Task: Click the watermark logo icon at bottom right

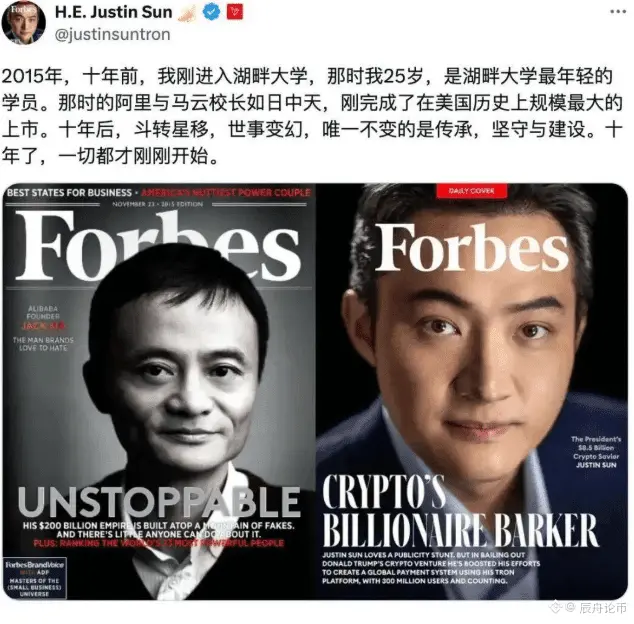Action: tap(560, 608)
